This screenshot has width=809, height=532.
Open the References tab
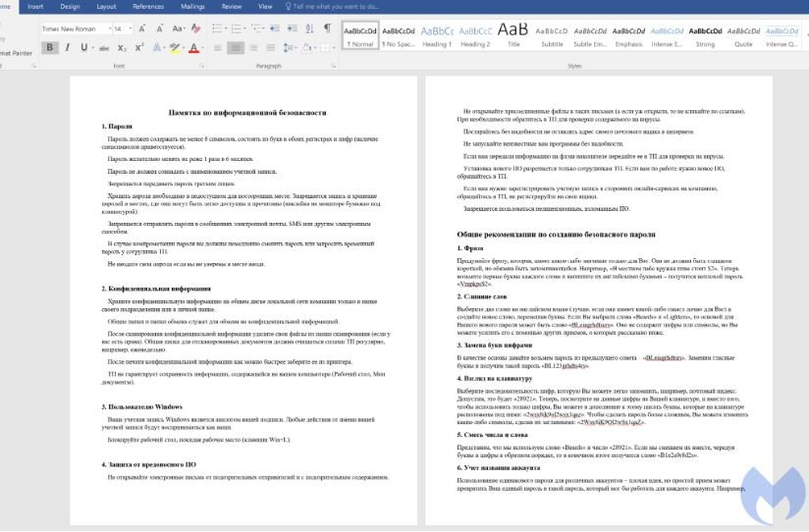tap(148, 6)
